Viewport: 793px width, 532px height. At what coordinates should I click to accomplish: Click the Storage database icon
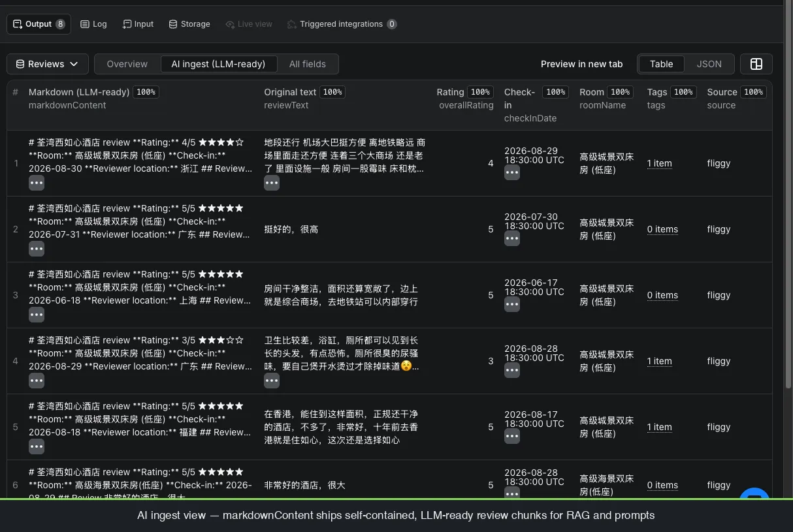[173, 24]
